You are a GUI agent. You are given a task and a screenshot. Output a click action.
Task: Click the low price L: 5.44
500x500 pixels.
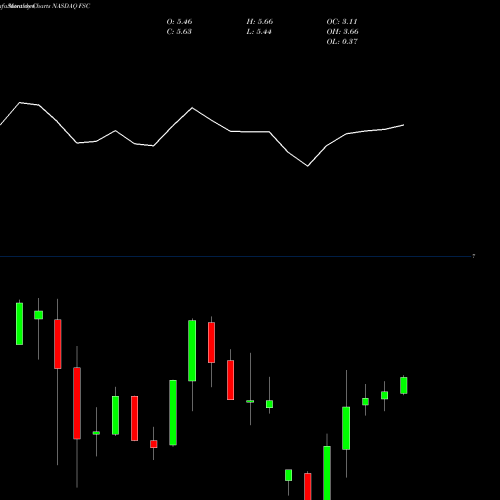[259, 32]
